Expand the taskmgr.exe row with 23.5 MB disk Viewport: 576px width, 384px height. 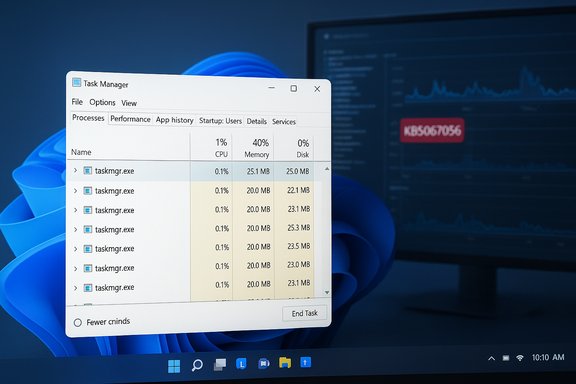[x=75, y=249]
